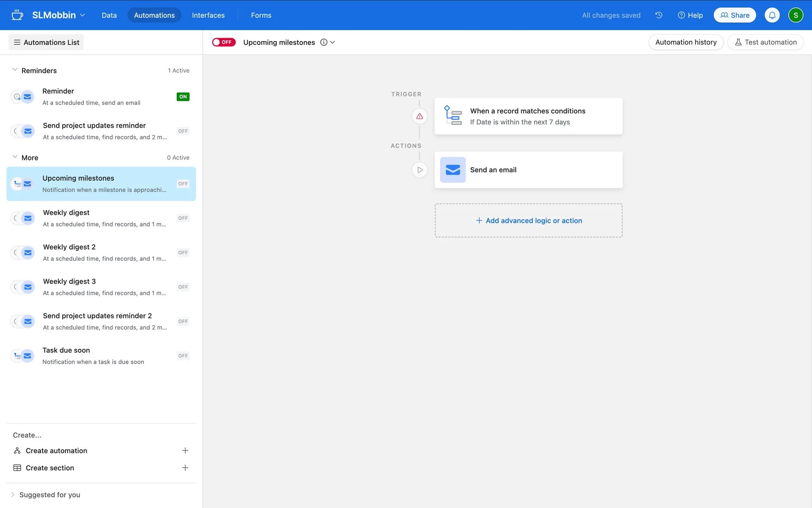
Task: Click Add advanced logic or action
Action: click(x=529, y=221)
